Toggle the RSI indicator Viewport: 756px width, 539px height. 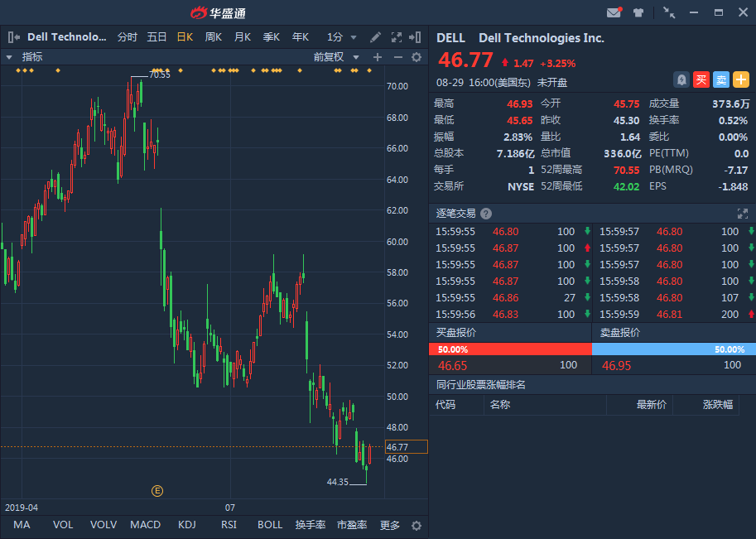pos(229,525)
